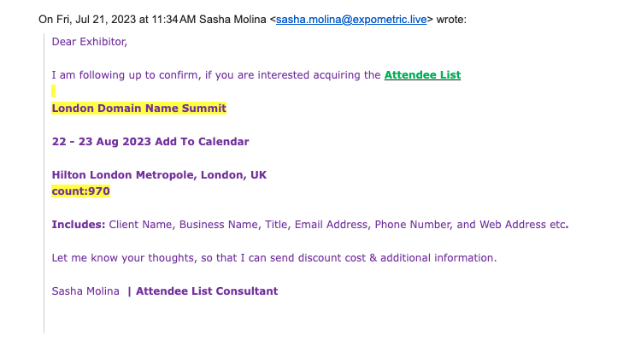This screenshot has height=364, width=641.
Task: Click the sentence about discount cost
Action: coord(273,258)
